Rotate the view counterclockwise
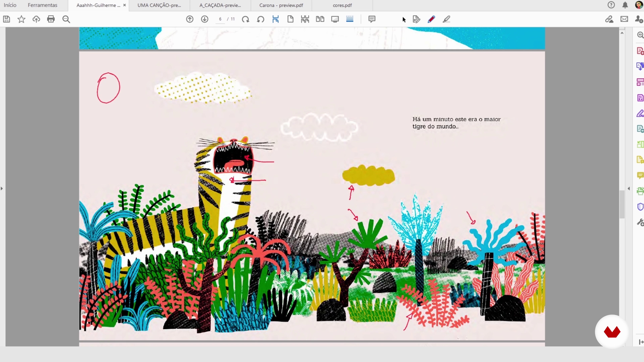Image resolution: width=644 pixels, height=362 pixels. [x=260, y=19]
